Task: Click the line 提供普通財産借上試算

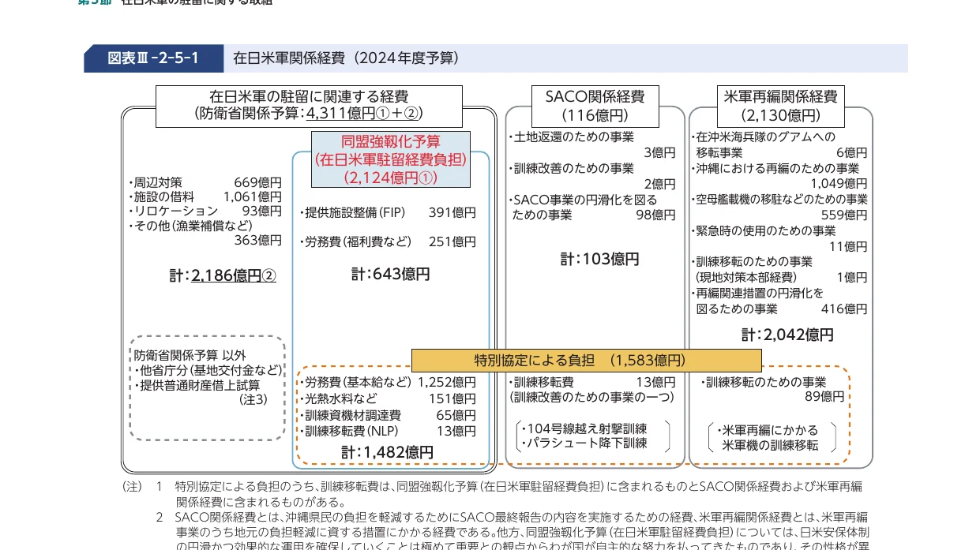Action: click(197, 385)
